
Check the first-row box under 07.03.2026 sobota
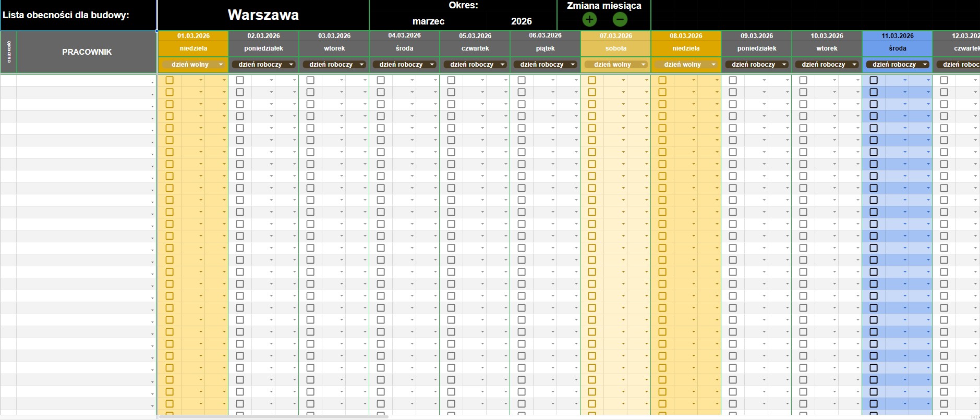[x=592, y=80]
